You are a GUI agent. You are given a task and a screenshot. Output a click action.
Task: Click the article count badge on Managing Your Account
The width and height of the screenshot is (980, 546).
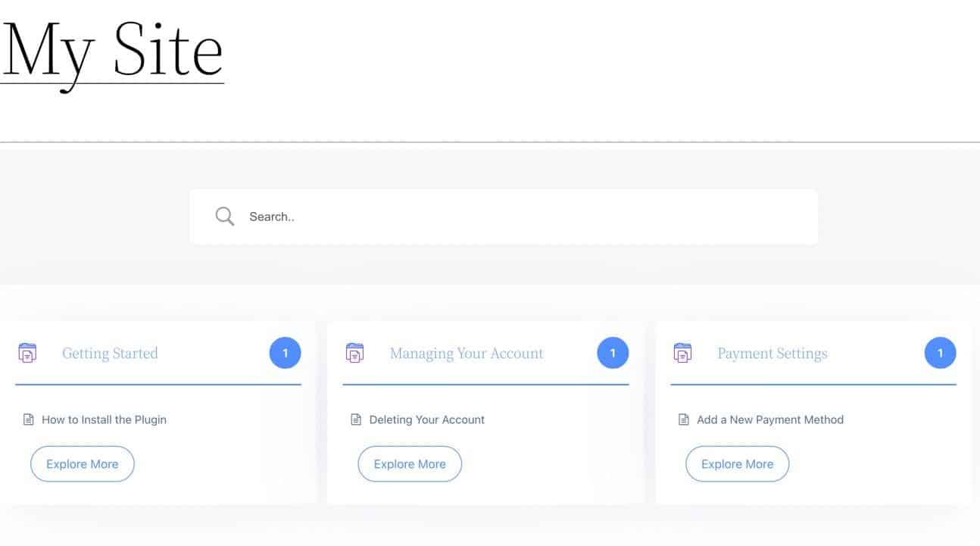tap(613, 352)
